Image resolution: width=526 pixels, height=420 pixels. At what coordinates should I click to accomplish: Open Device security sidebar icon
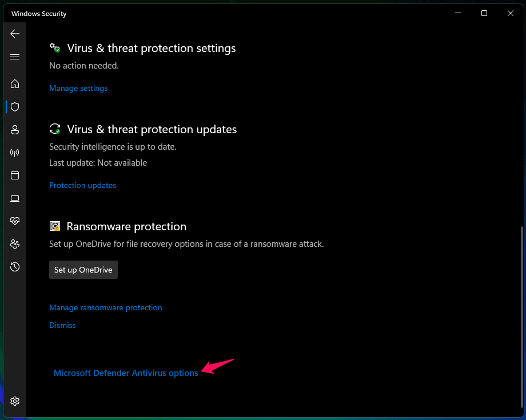tap(15, 198)
